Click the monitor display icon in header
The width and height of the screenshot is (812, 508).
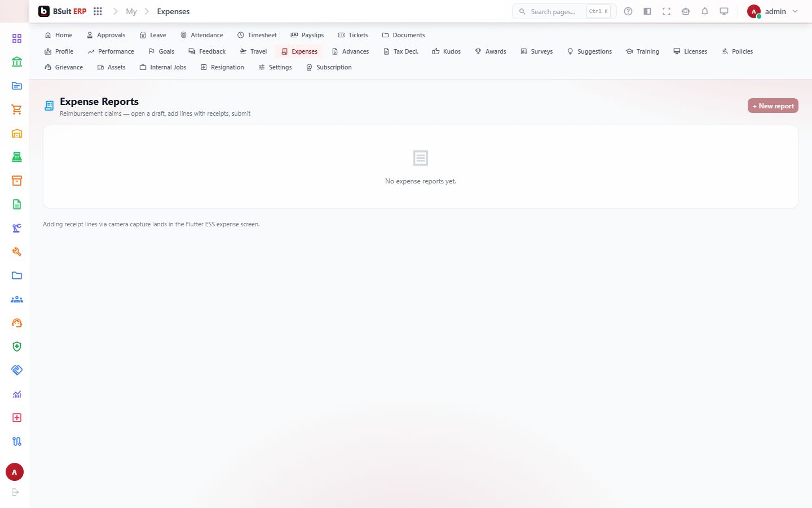coord(724,11)
